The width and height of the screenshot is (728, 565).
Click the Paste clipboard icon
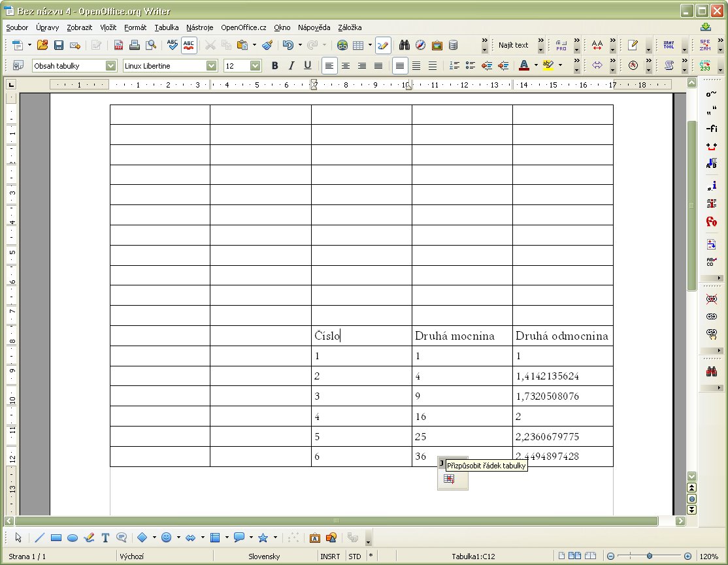242,45
